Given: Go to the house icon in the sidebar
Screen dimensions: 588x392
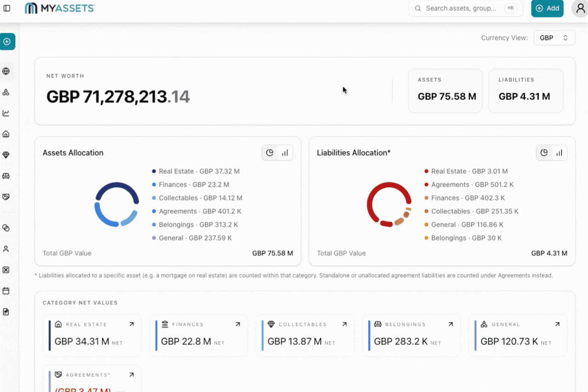Looking at the screenshot, I should pyautogui.click(x=6, y=134).
